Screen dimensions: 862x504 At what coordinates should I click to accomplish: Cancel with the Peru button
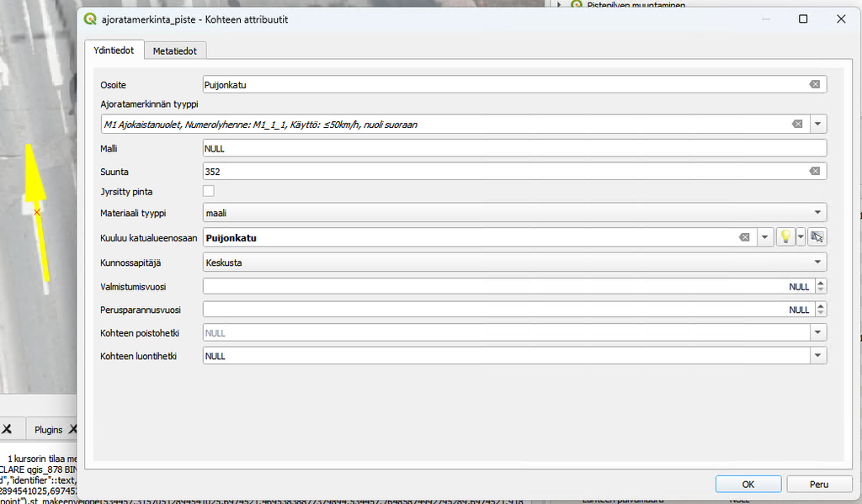pos(819,484)
